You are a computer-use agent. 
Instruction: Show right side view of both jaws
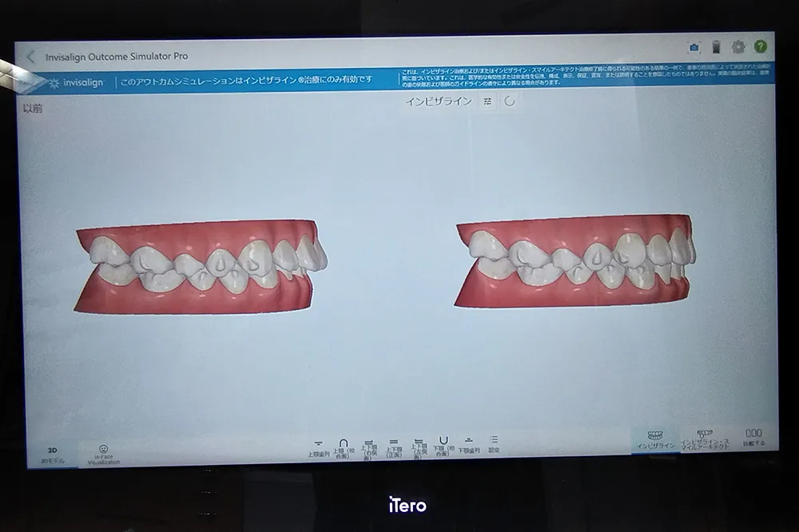pos(368,447)
